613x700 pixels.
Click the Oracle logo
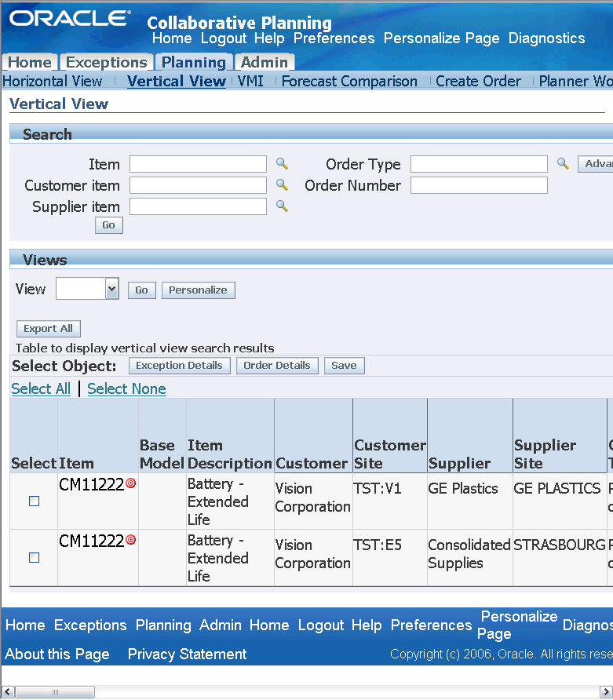(x=70, y=18)
